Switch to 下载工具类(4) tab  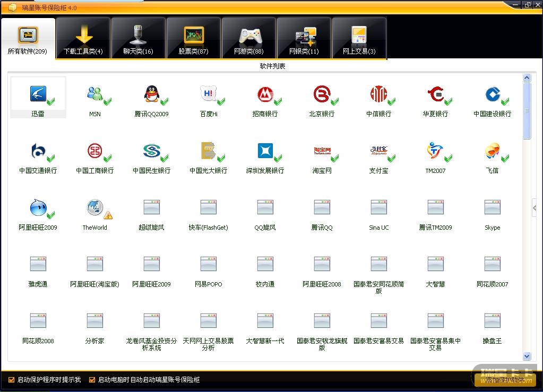tap(83, 38)
